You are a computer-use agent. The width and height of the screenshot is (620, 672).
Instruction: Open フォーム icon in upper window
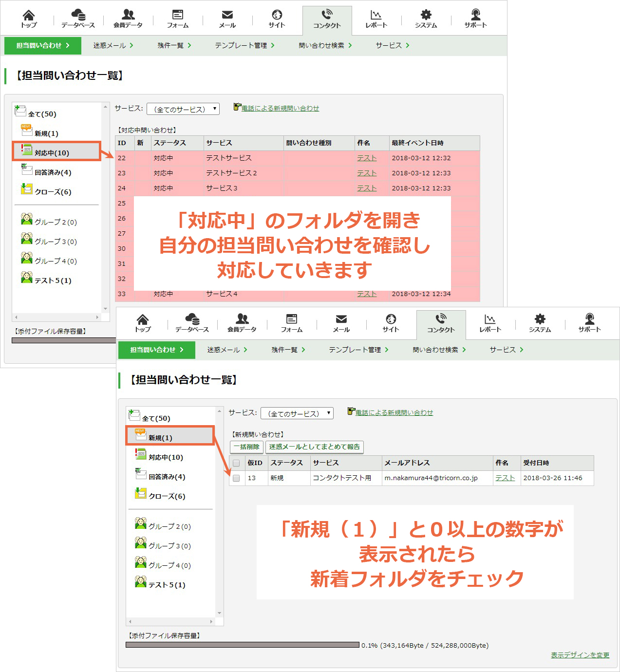(178, 19)
